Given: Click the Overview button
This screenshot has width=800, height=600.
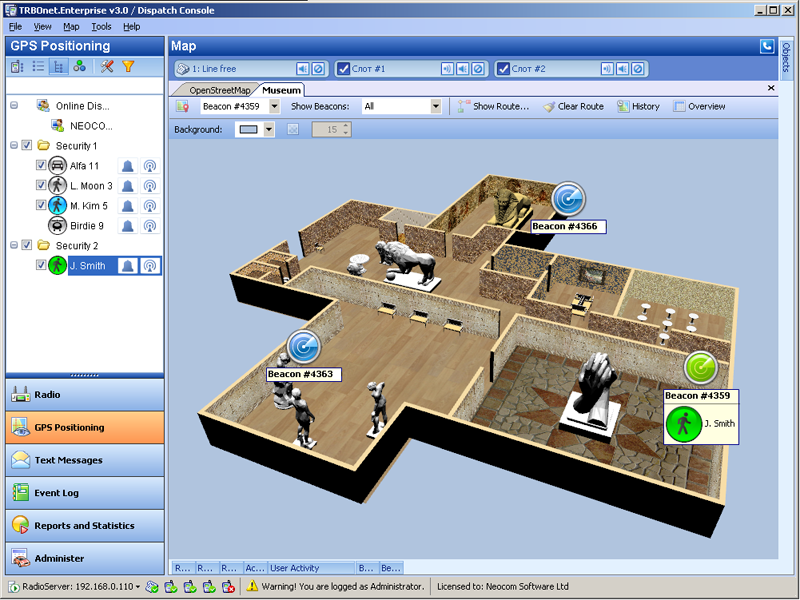Looking at the screenshot, I should [699, 106].
